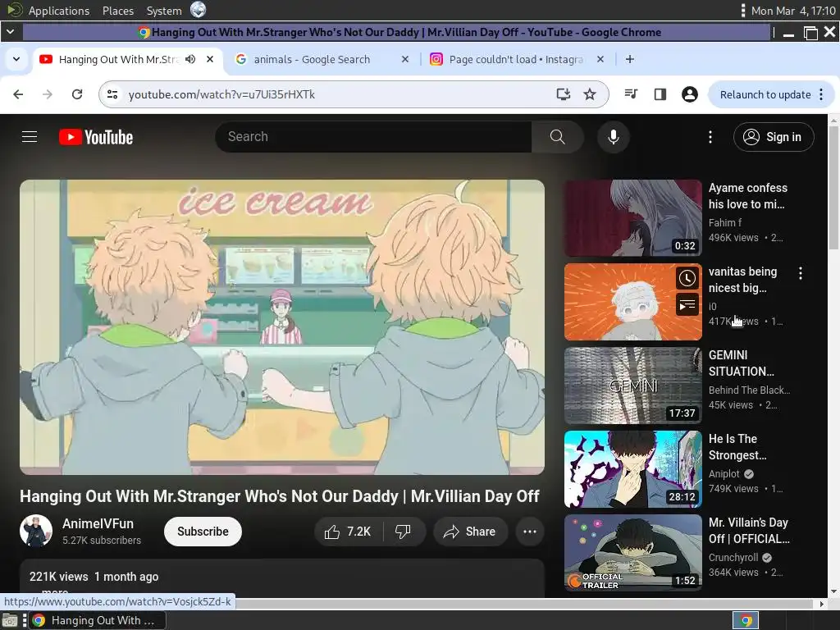Select the Hanging Out With Mr.Stranger tab
This screenshot has height=630, width=840.
pos(118,59)
